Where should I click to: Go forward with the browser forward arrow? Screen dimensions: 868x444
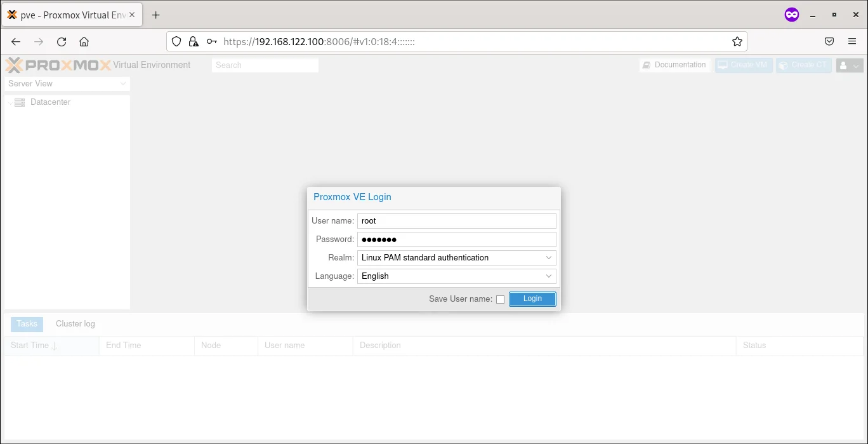pyautogui.click(x=39, y=42)
